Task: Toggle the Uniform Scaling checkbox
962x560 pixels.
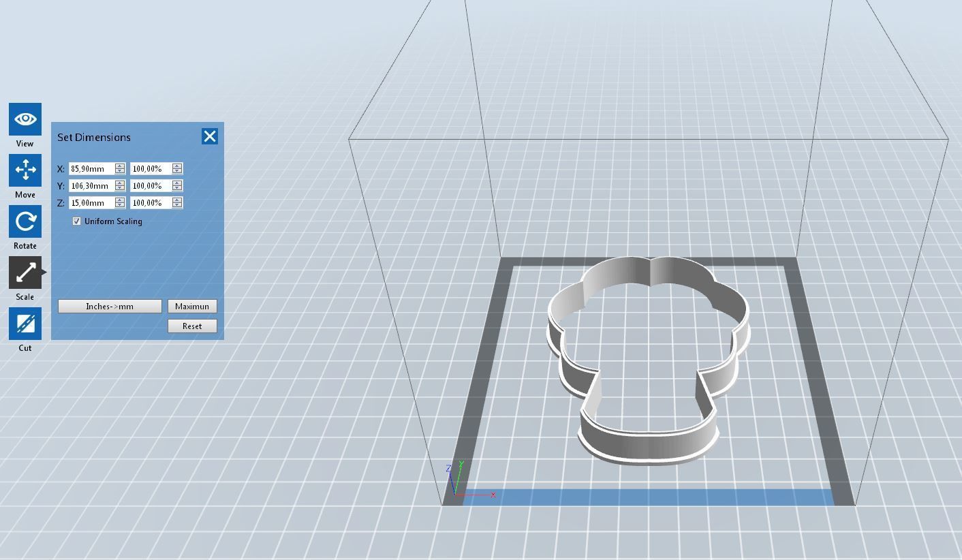Action: coord(76,221)
